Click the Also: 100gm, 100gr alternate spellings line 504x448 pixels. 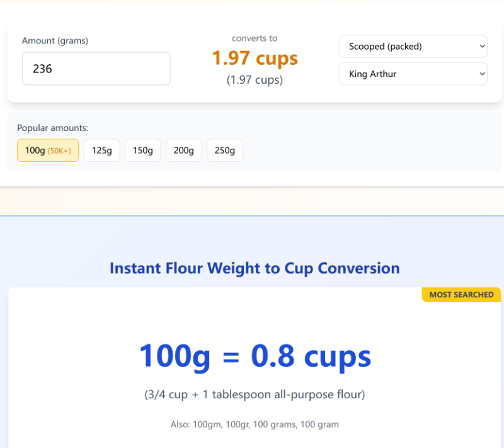point(255,425)
